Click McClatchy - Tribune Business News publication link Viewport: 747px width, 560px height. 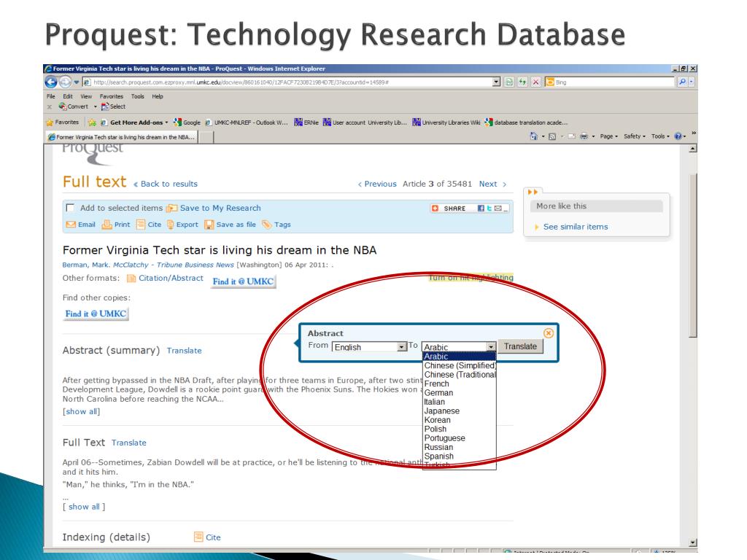pyautogui.click(x=174, y=265)
